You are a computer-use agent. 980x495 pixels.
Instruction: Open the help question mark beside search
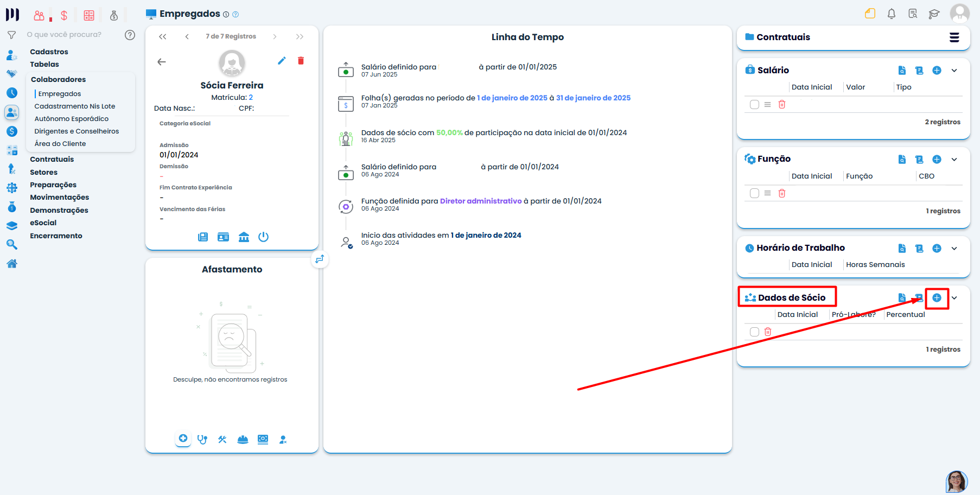[130, 35]
